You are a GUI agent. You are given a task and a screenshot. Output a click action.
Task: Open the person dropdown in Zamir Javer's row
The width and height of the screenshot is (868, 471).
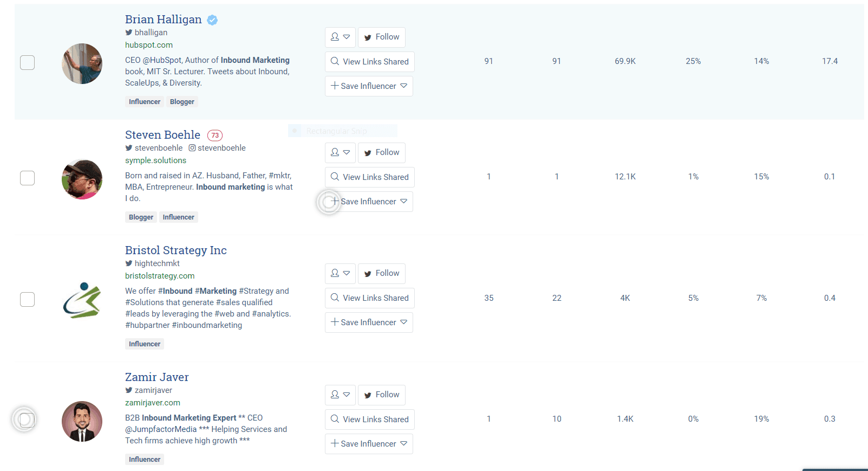click(x=340, y=395)
